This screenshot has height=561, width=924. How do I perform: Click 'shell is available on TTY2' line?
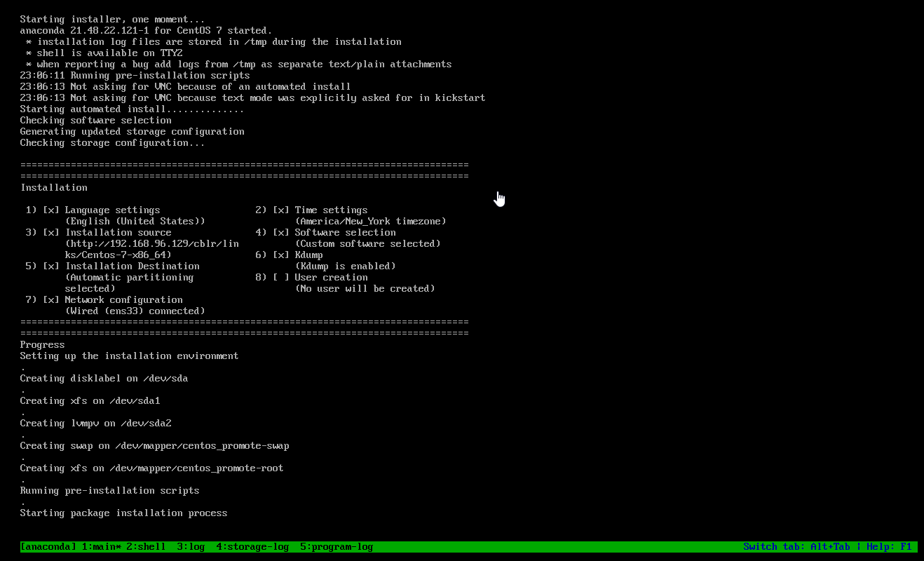coord(104,53)
